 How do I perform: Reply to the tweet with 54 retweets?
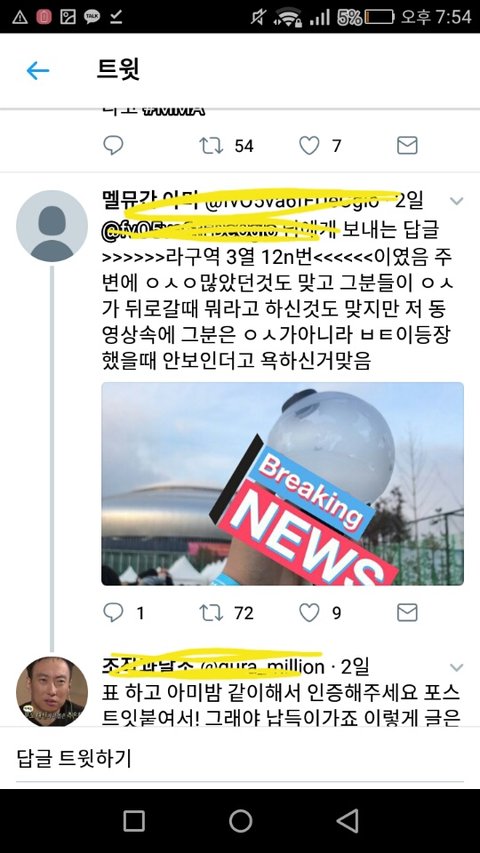pos(113,145)
